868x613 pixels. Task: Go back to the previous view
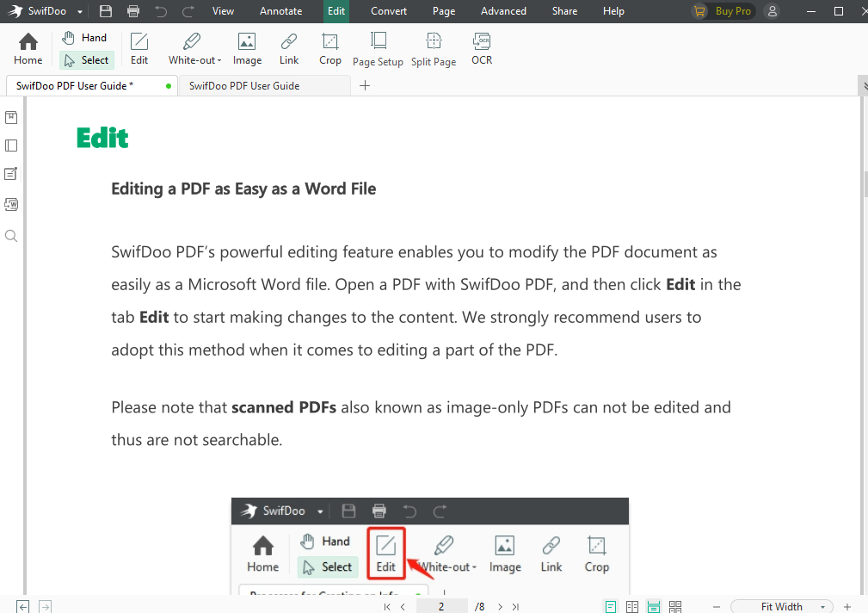point(22,606)
